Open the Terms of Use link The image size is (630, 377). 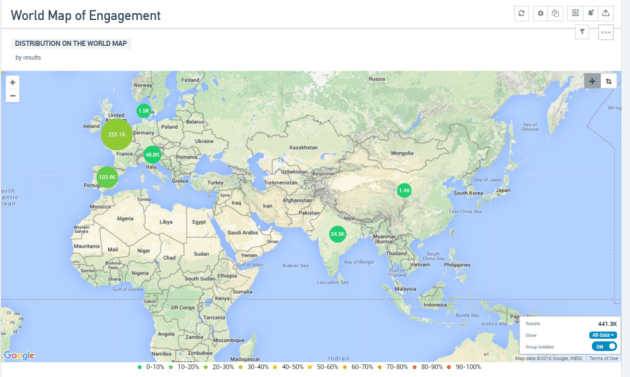[603, 358]
